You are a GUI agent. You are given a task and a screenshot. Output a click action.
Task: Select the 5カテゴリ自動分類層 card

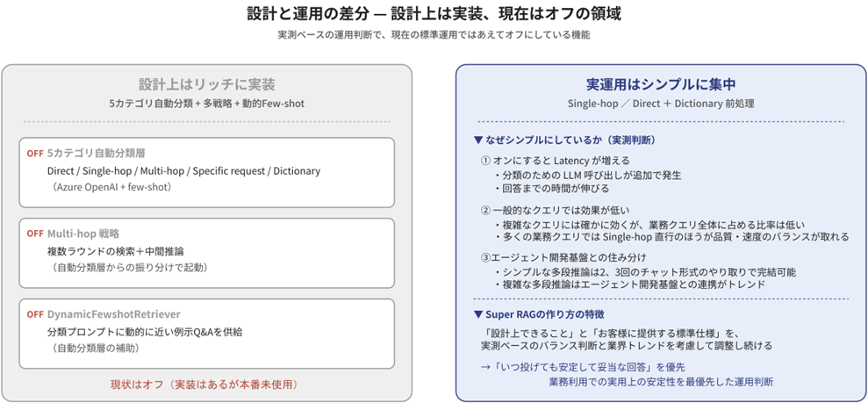coord(206,172)
